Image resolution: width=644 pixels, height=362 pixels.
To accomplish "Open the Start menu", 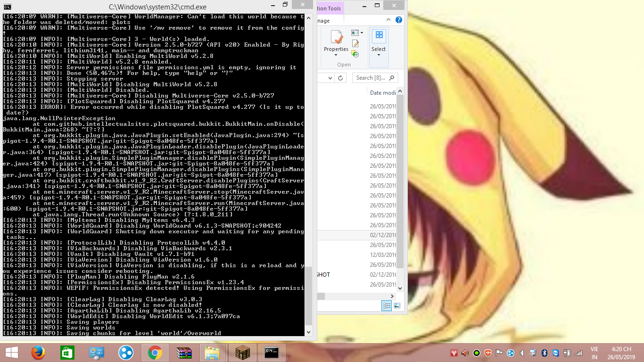I will tap(11, 353).
